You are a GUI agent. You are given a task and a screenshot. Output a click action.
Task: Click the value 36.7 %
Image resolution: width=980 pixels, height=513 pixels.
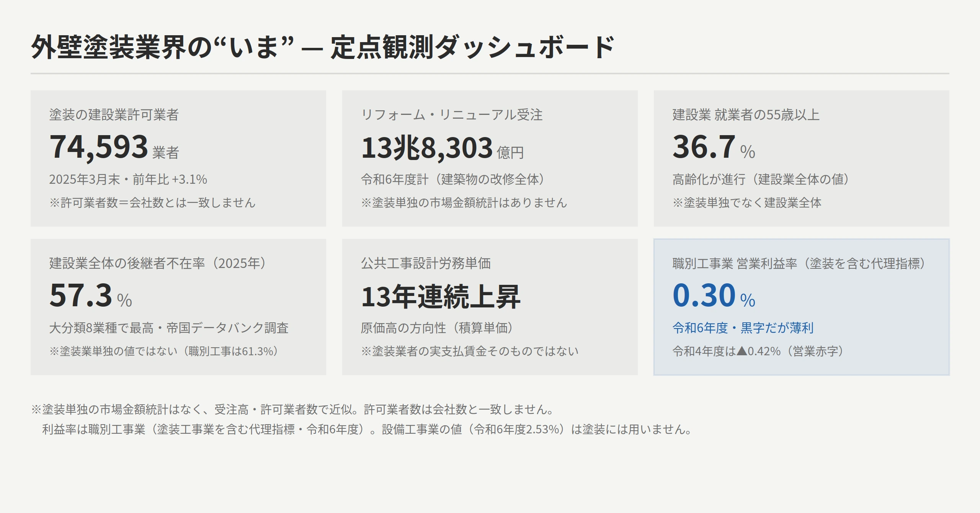tap(714, 147)
